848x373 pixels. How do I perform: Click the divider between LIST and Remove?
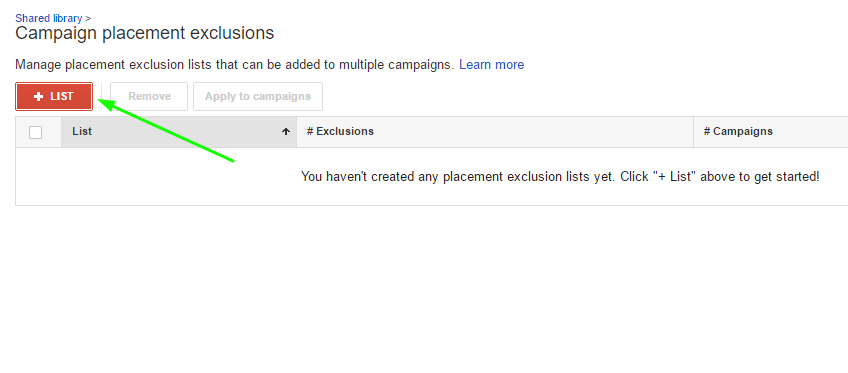click(x=101, y=97)
